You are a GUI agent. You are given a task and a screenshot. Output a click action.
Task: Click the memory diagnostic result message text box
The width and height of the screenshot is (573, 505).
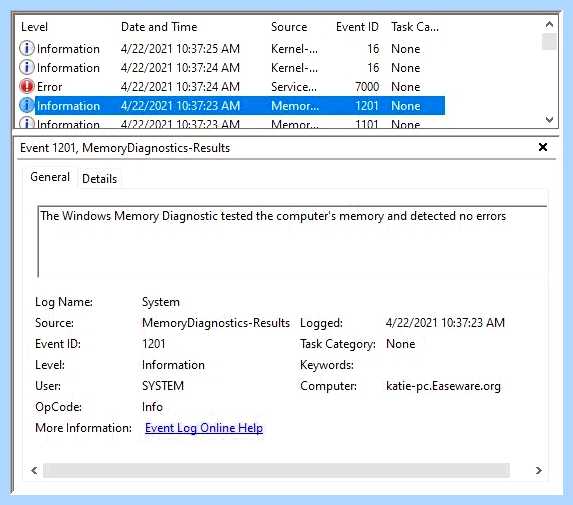click(x=292, y=241)
